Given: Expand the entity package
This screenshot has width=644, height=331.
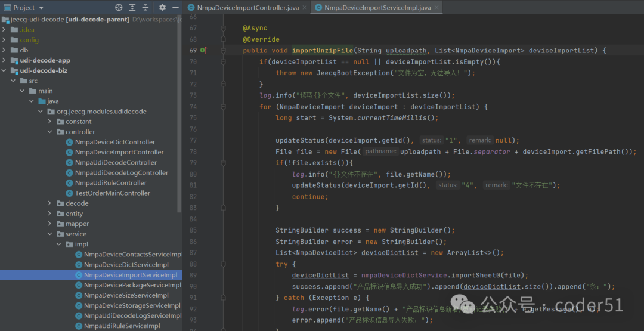Looking at the screenshot, I should click(x=49, y=214).
